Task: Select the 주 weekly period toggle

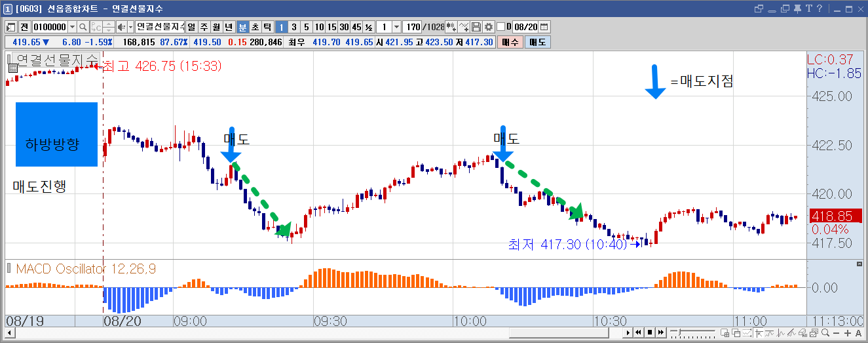Action: 203,27
